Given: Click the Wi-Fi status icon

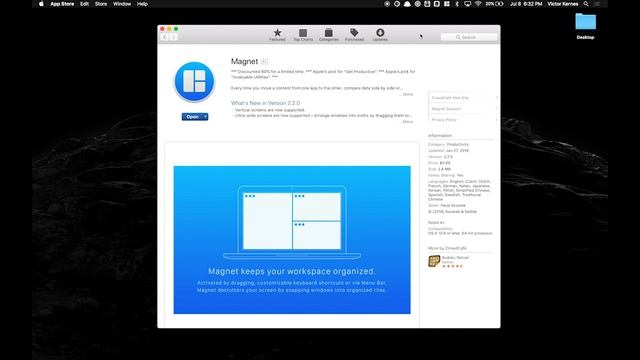Looking at the screenshot, I should coord(478,4).
